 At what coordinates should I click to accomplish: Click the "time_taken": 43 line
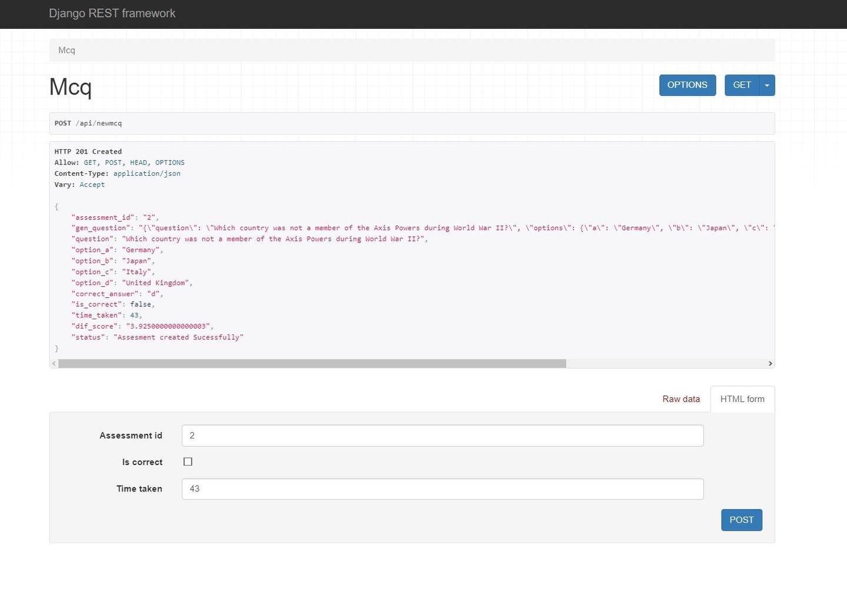[x=106, y=316]
